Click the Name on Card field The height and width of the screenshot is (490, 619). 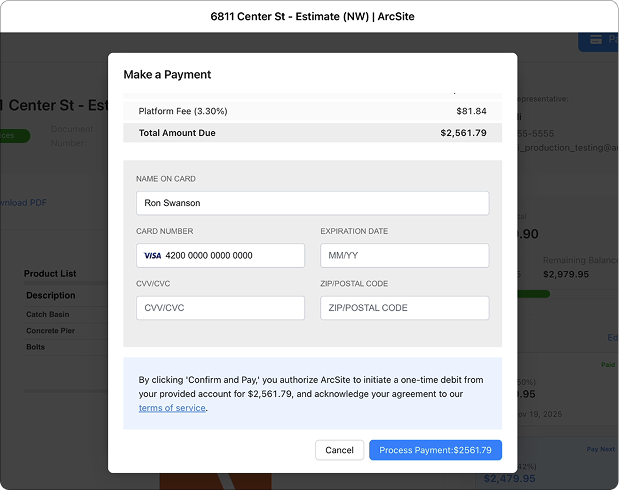(312, 203)
